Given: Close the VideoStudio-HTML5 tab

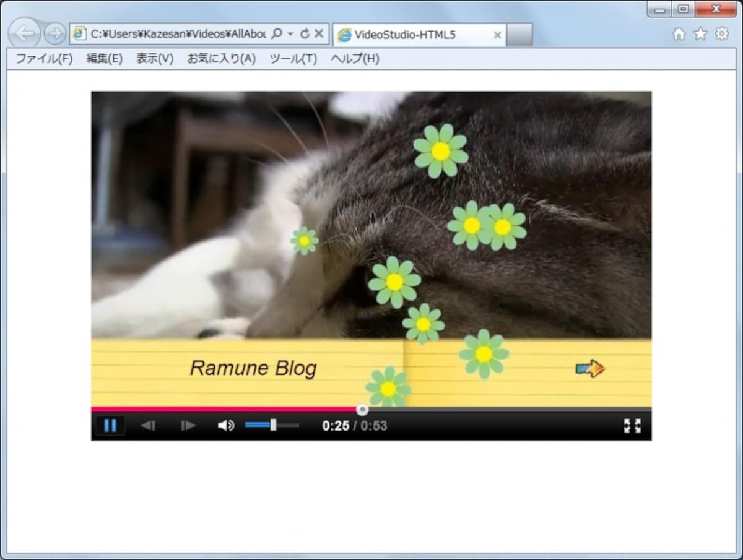Looking at the screenshot, I should [497, 35].
